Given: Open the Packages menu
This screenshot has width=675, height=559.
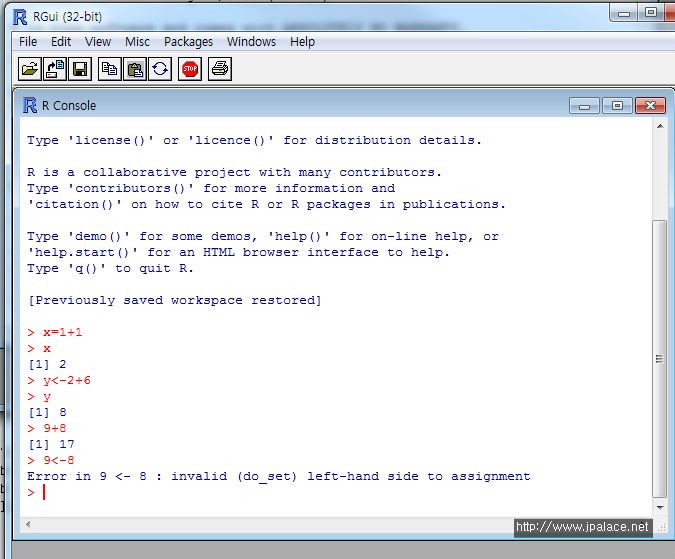Looking at the screenshot, I should [x=188, y=42].
